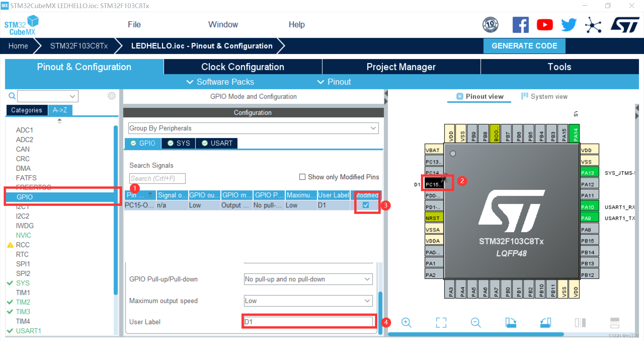Toggle the Modified checkbox for PC15 row
Image resolution: width=644 pixels, height=341 pixels.
coord(366,205)
